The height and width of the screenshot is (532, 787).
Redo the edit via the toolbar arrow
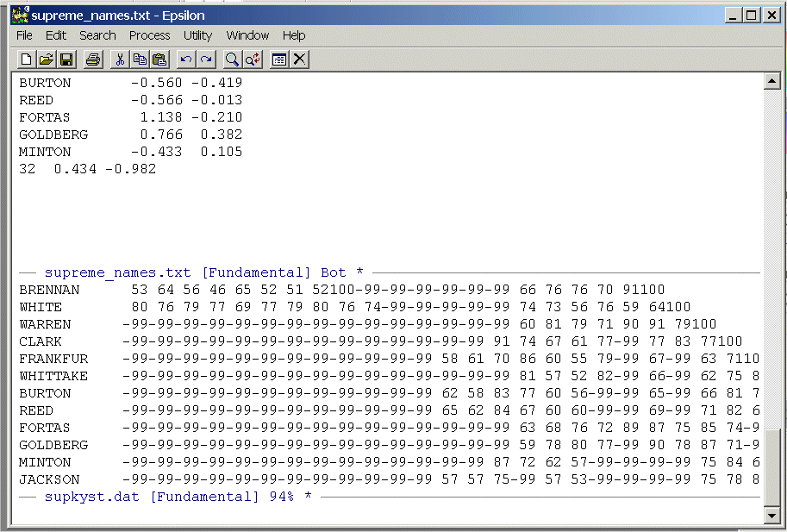tap(206, 59)
